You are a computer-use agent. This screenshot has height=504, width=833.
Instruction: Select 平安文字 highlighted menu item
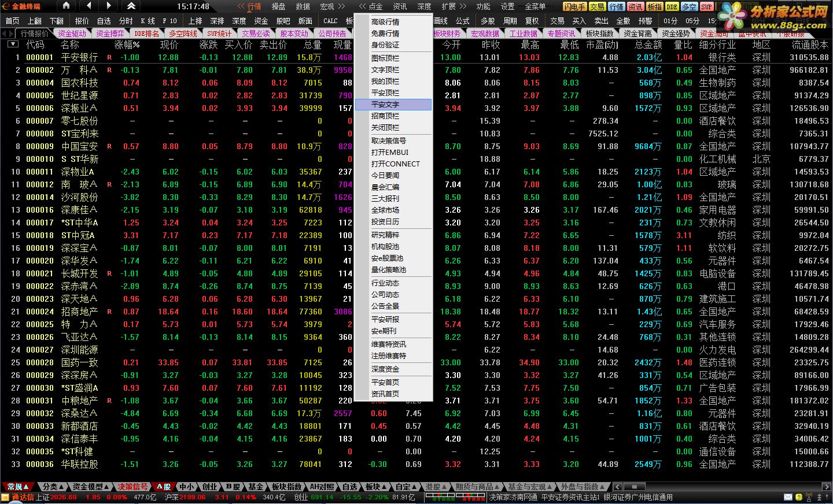[393, 105]
